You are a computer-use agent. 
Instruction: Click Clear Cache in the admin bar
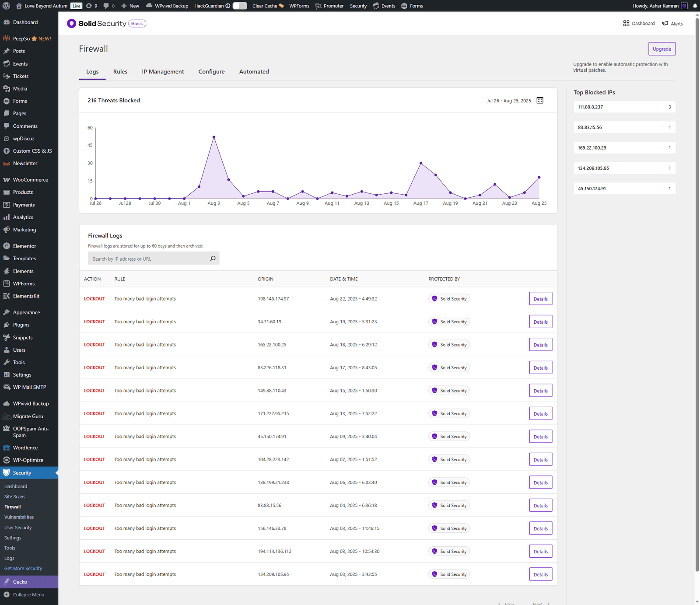pyautogui.click(x=268, y=6)
